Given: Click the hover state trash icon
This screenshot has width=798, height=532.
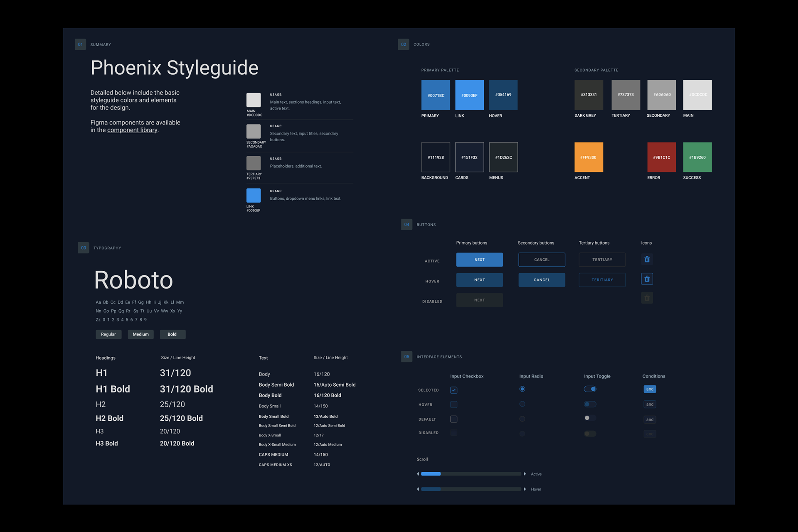Looking at the screenshot, I should coord(647,279).
